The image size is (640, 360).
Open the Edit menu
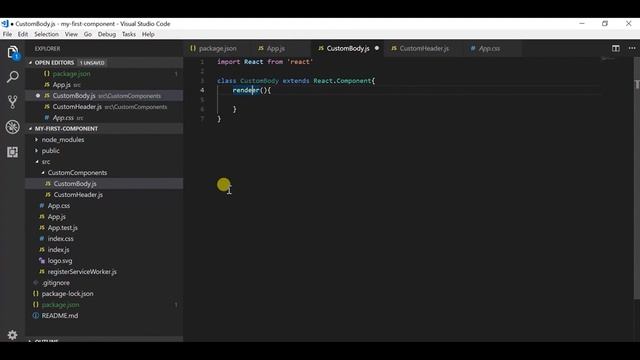23,34
